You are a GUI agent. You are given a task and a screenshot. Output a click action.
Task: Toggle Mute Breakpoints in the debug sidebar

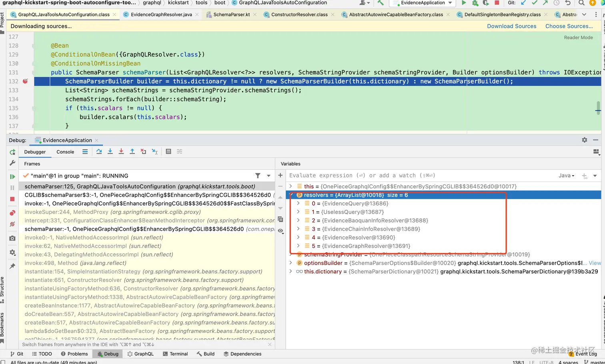(x=12, y=224)
